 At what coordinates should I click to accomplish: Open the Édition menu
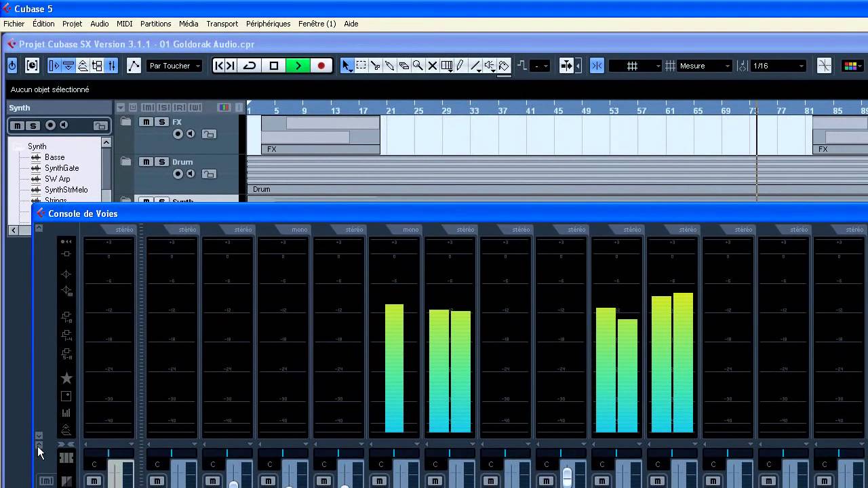[43, 24]
